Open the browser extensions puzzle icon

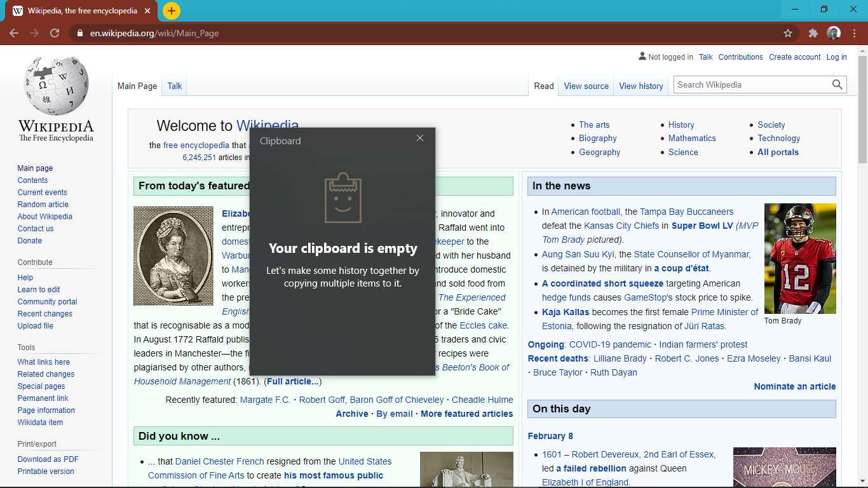813,33
